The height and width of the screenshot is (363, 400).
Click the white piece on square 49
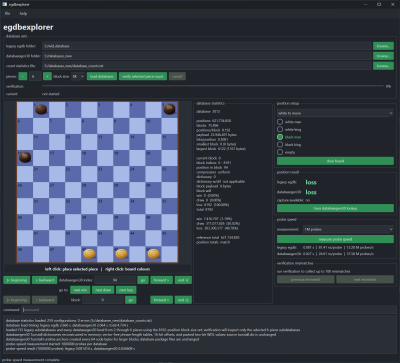tap(121, 254)
